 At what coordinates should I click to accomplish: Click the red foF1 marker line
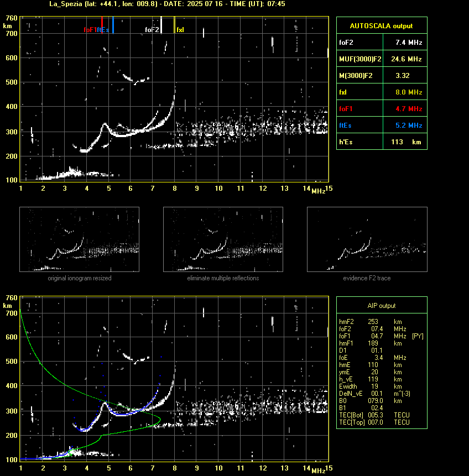(x=102, y=25)
